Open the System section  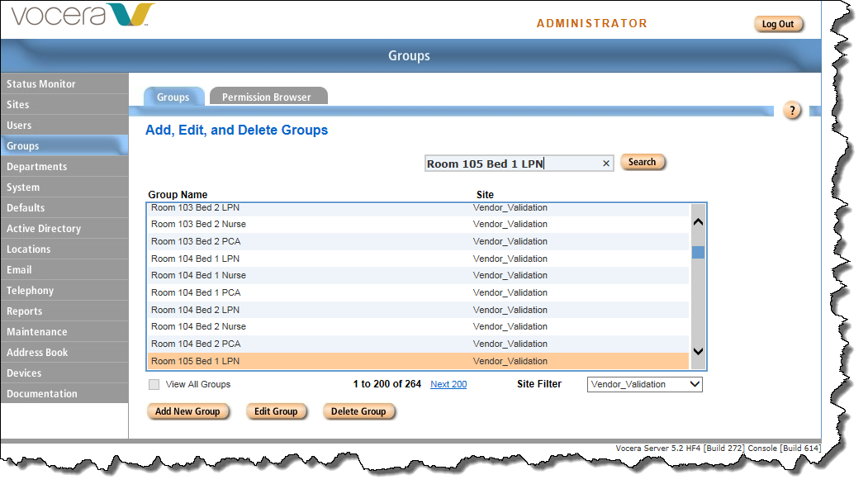[64, 188]
